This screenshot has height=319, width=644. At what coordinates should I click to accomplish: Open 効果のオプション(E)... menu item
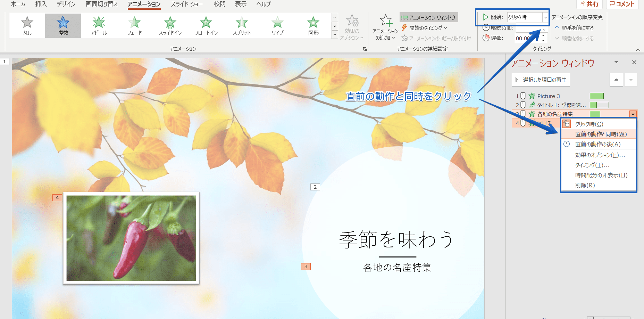pyautogui.click(x=599, y=155)
